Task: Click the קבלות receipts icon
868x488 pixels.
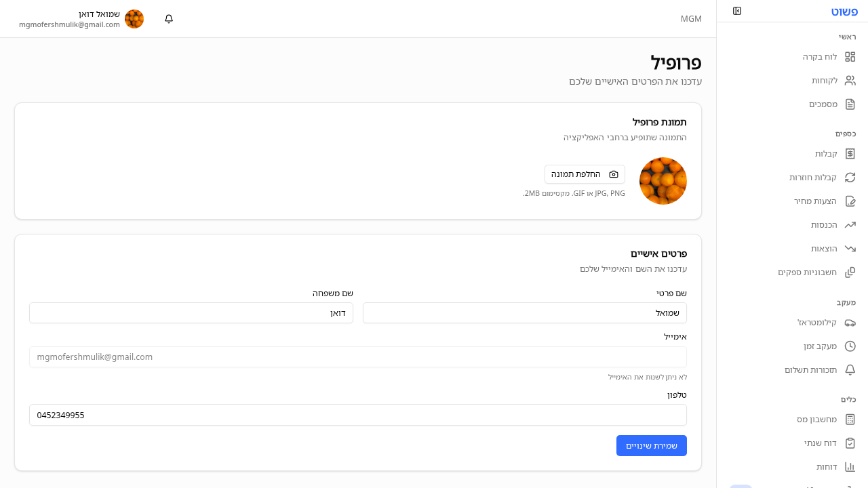Action: click(850, 153)
